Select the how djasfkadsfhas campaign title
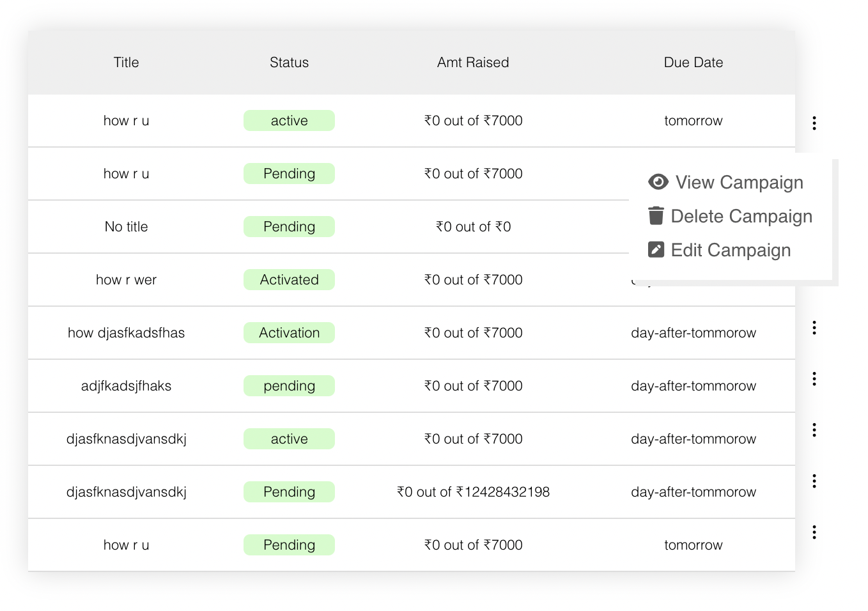The width and height of the screenshot is (868, 611). pyautogui.click(x=126, y=333)
